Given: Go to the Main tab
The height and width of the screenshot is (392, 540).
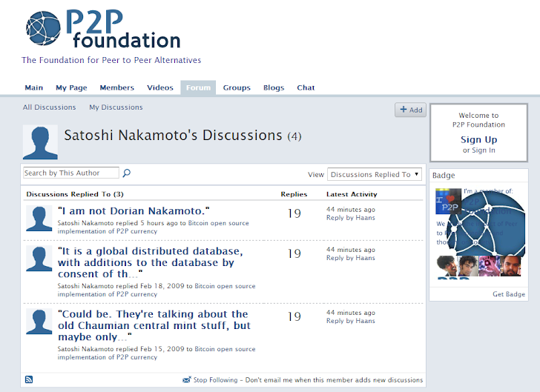Looking at the screenshot, I should click(x=34, y=87).
